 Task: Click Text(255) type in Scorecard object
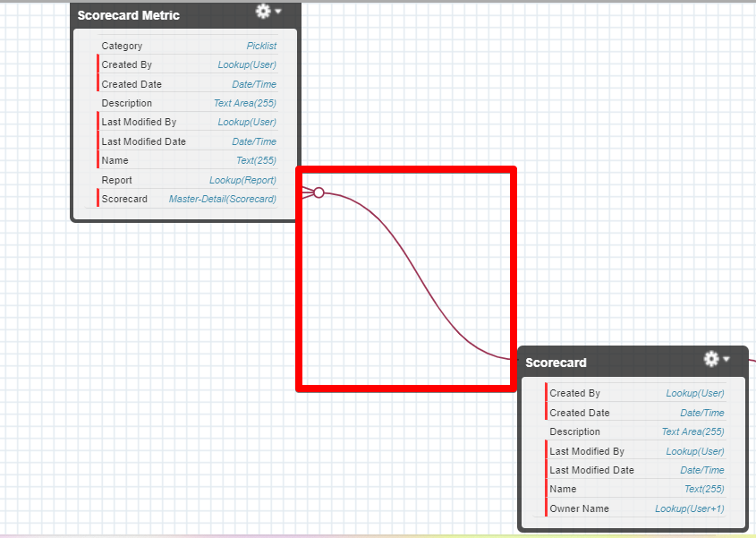pos(704,490)
